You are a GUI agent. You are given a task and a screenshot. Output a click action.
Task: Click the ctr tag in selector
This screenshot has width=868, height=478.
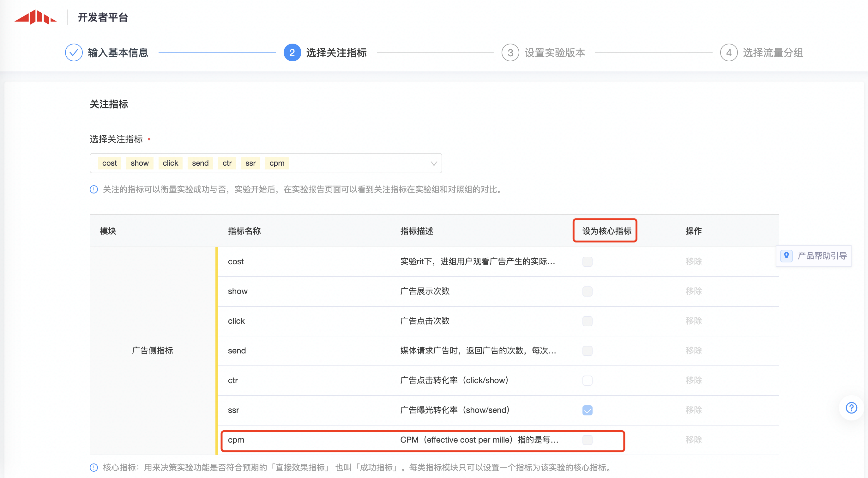tap(227, 163)
